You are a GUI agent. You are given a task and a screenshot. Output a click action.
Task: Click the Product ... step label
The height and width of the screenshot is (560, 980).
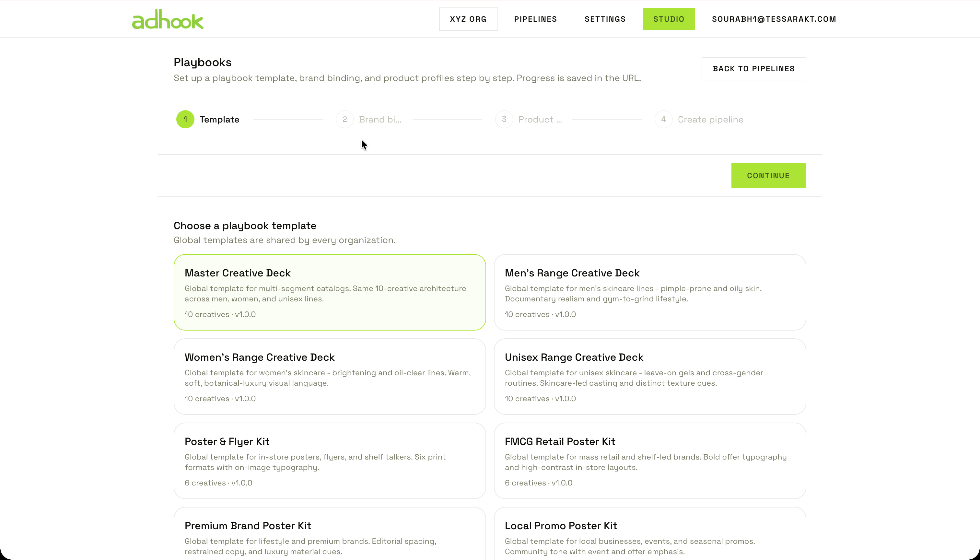(540, 120)
